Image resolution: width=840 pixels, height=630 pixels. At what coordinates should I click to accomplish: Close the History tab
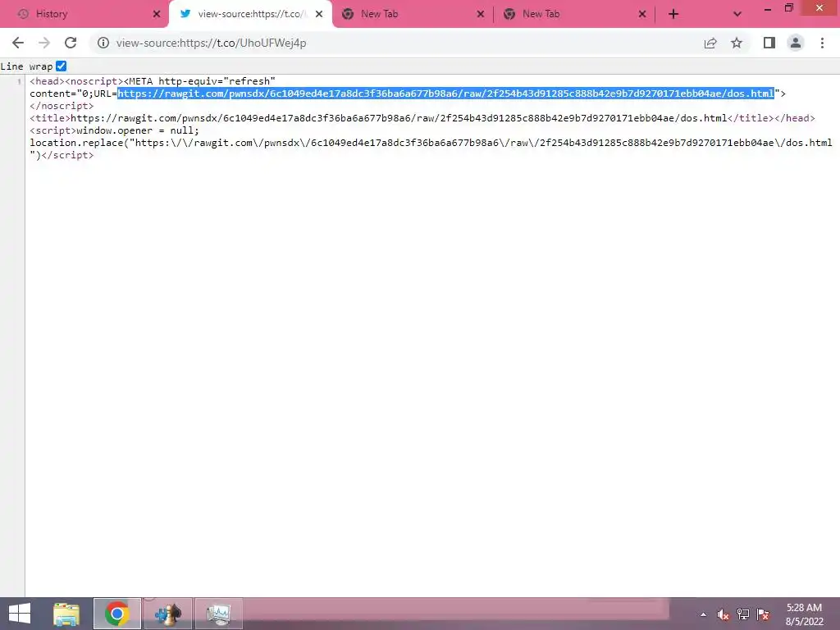157,14
